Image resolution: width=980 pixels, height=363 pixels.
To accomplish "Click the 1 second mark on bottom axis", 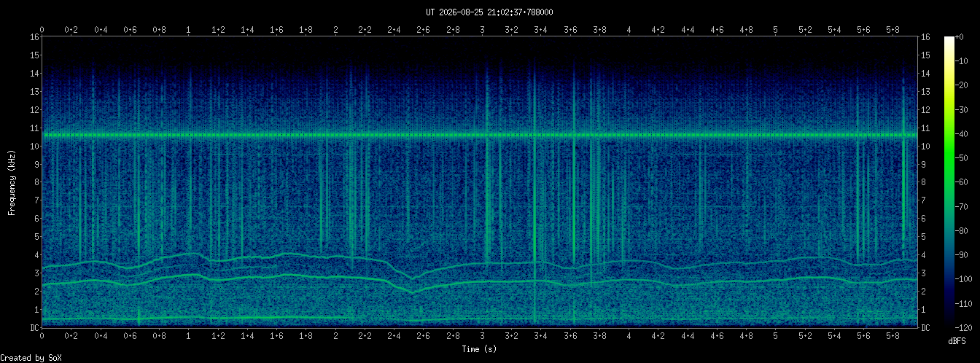I will click(x=189, y=335).
